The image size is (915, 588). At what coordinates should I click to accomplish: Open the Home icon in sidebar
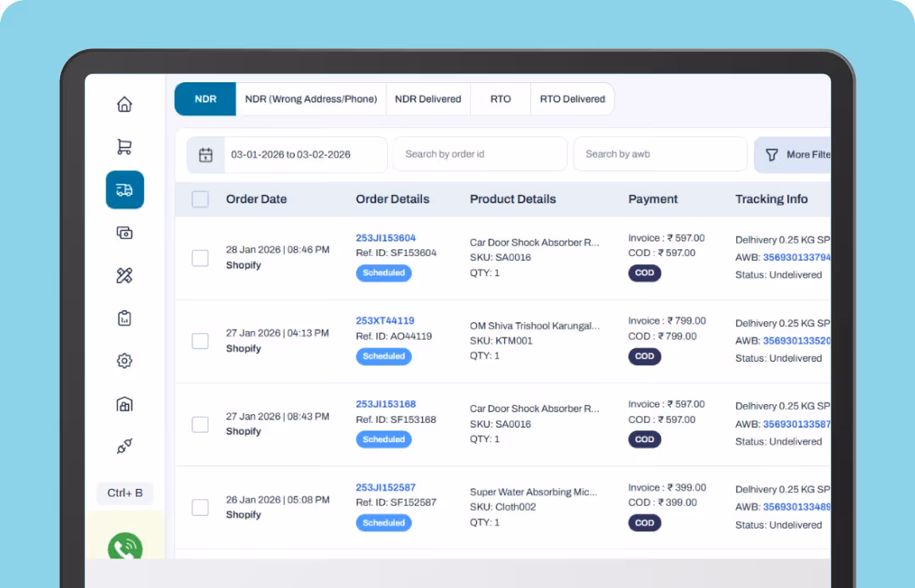click(125, 104)
